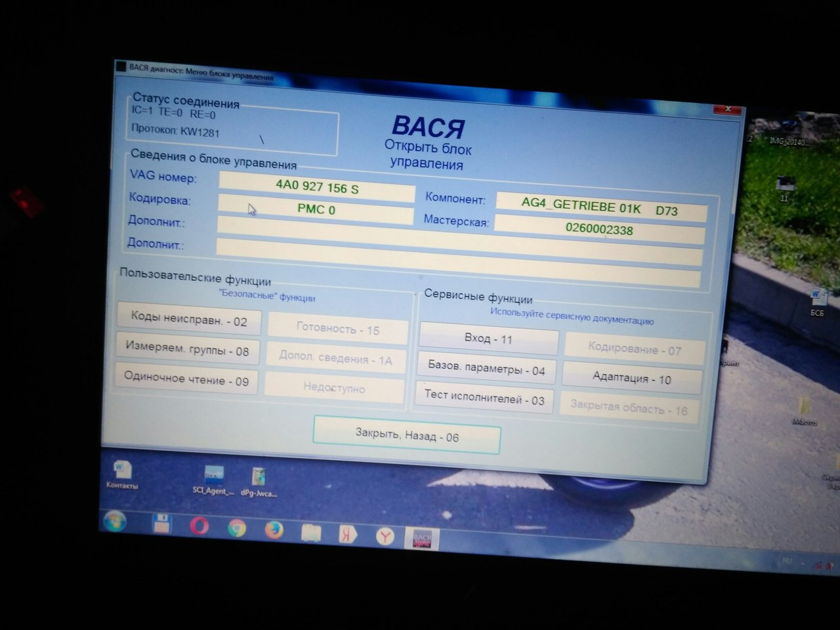Click the VAG номер field 4A0 927 156 S
Screen dimensions: 840x630
[x=317, y=187]
